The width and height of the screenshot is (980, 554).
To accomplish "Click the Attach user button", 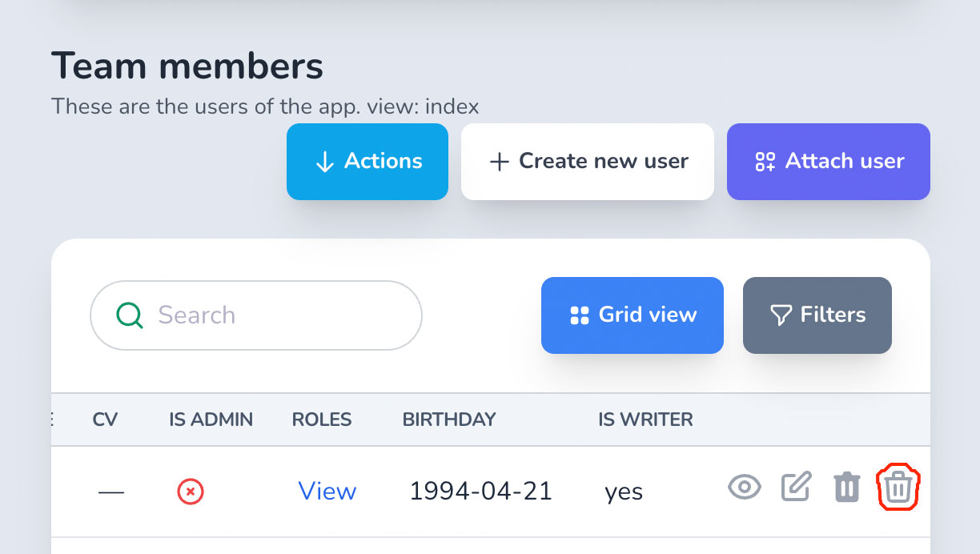I will point(829,162).
